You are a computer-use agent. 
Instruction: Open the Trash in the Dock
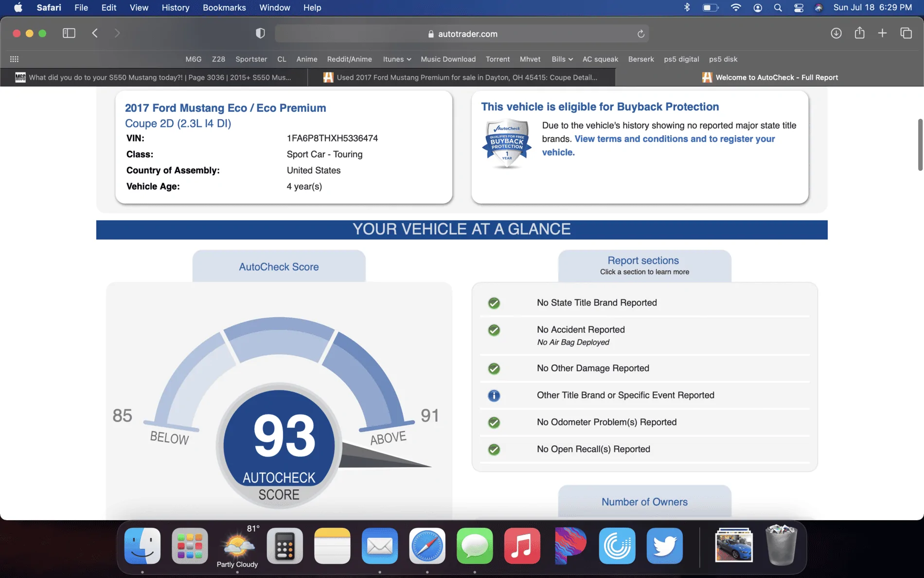pos(781,545)
